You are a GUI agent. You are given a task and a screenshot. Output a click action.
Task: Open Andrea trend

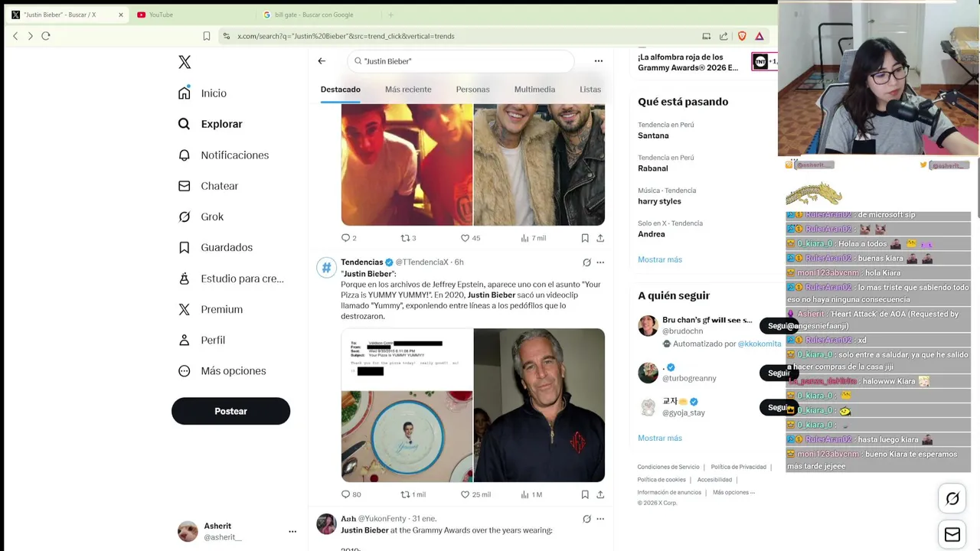click(x=651, y=234)
